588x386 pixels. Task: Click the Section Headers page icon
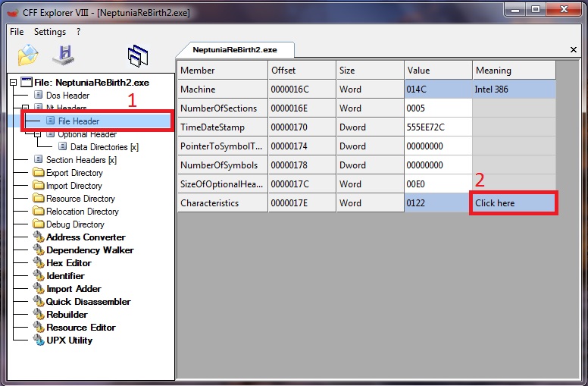tap(38, 159)
